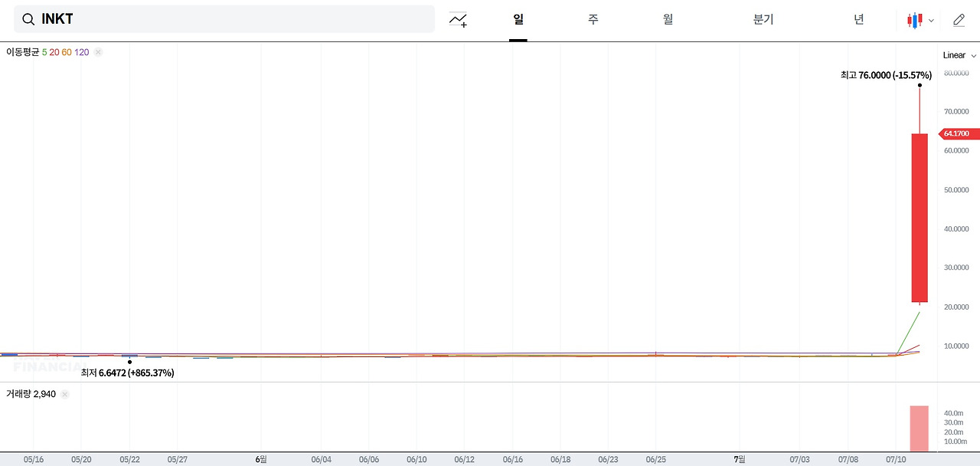Expand the chart type dropdown arrow
Screen dimensions: 980x466
click(x=931, y=21)
